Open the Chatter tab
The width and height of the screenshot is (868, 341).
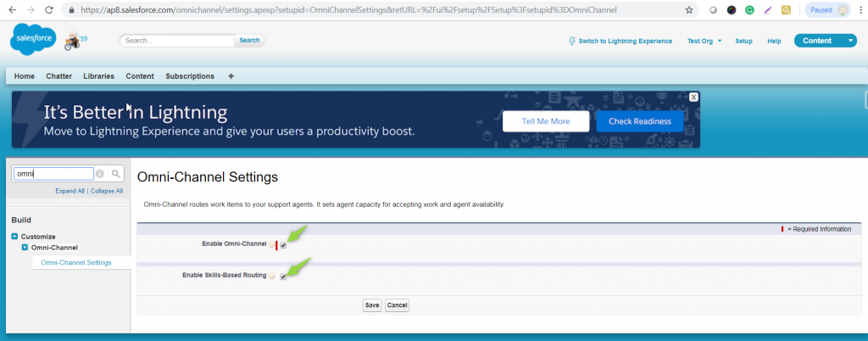(x=58, y=76)
